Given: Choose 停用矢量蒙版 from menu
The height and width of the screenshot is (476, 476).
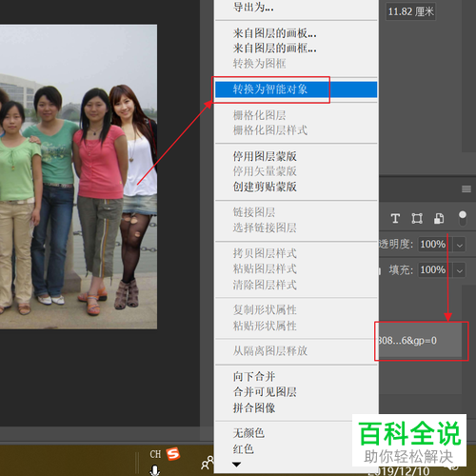Looking at the screenshot, I should click(x=296, y=171).
